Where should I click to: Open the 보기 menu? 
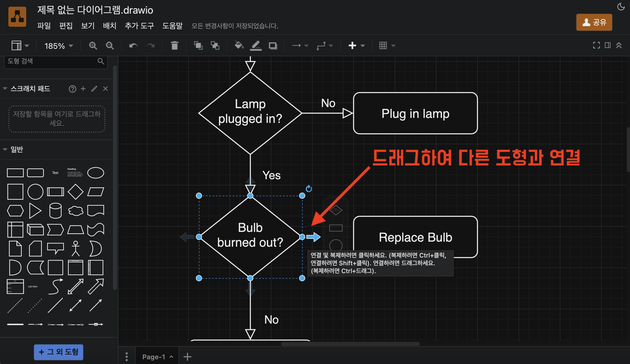88,26
